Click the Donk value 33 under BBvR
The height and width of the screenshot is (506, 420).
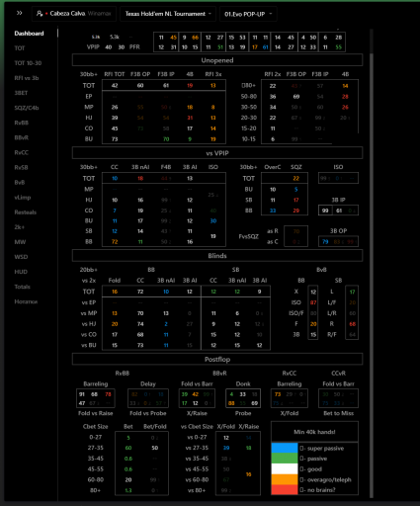pos(243,394)
